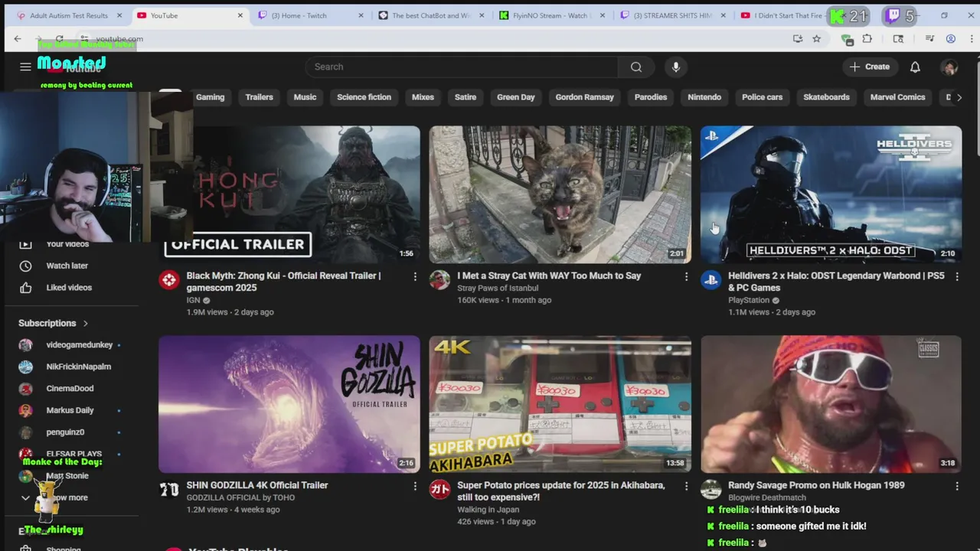The image size is (980, 551).
Task: Click the search magnifier button
Action: 636,67
